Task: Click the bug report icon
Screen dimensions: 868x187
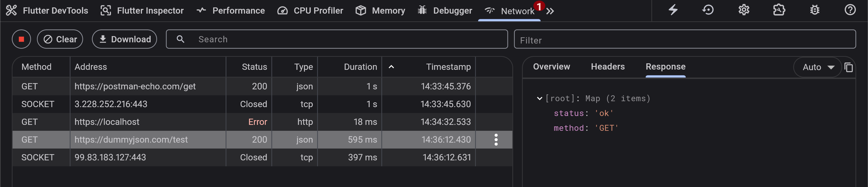Action: pos(815,10)
